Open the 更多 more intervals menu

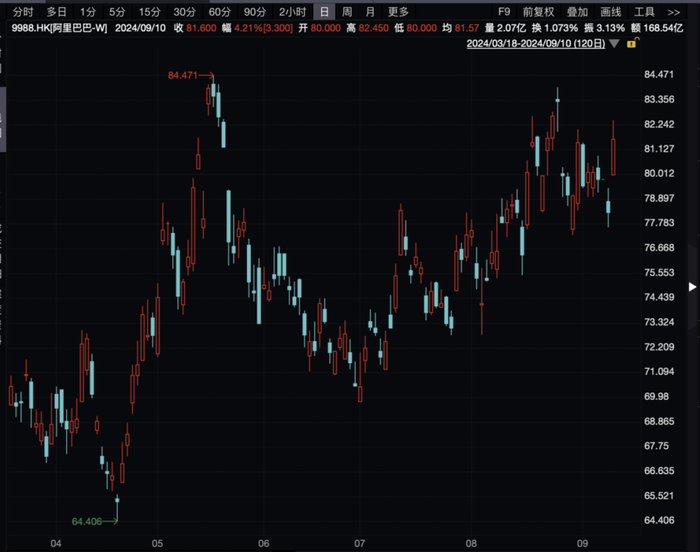(x=398, y=12)
